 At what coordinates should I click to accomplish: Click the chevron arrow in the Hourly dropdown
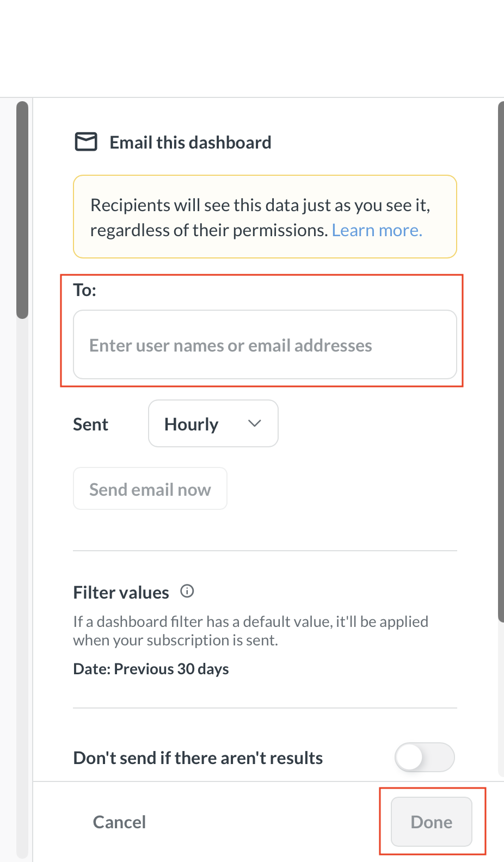tap(255, 423)
